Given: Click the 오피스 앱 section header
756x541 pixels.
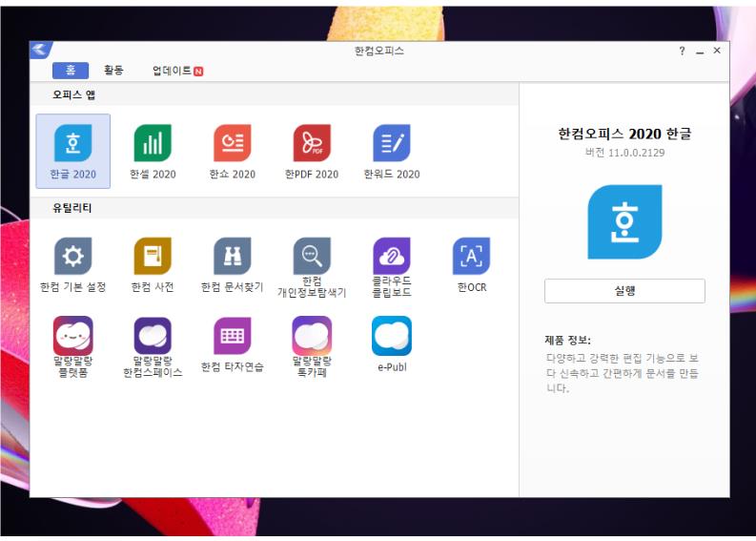Looking at the screenshot, I should [73, 94].
